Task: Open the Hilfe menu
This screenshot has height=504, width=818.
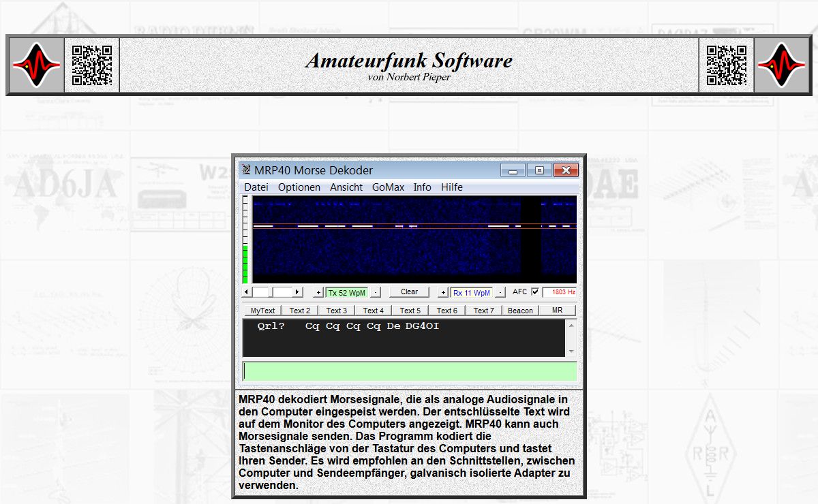Action: point(452,187)
